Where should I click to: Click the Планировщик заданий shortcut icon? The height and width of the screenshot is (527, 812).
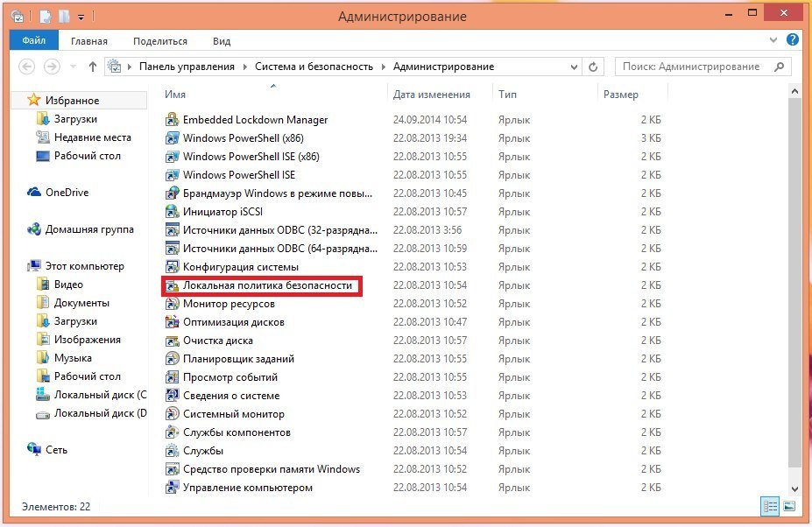pyautogui.click(x=173, y=359)
